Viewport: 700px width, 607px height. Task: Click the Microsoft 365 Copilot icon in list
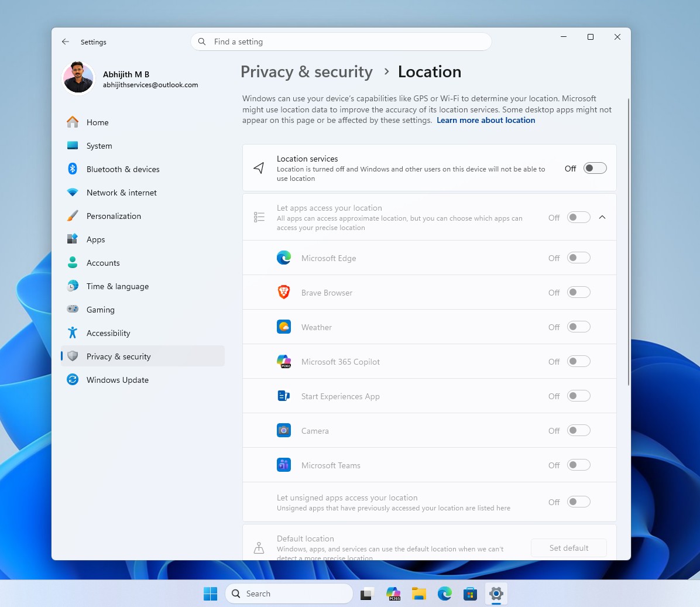[x=284, y=361]
